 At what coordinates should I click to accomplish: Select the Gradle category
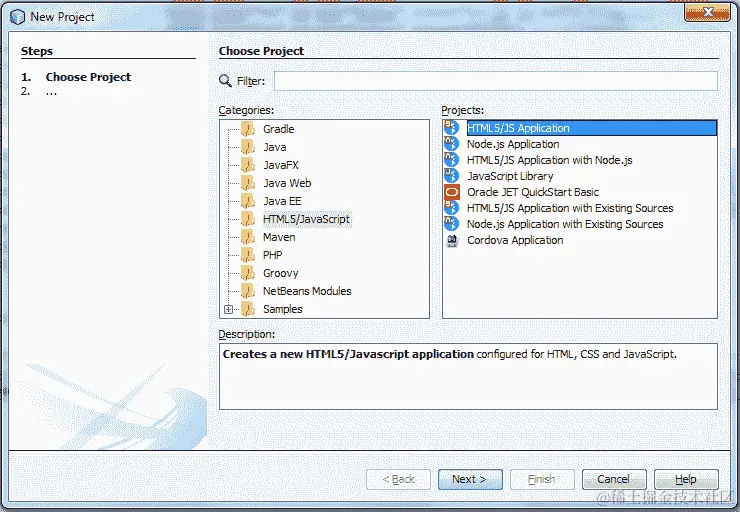click(278, 129)
